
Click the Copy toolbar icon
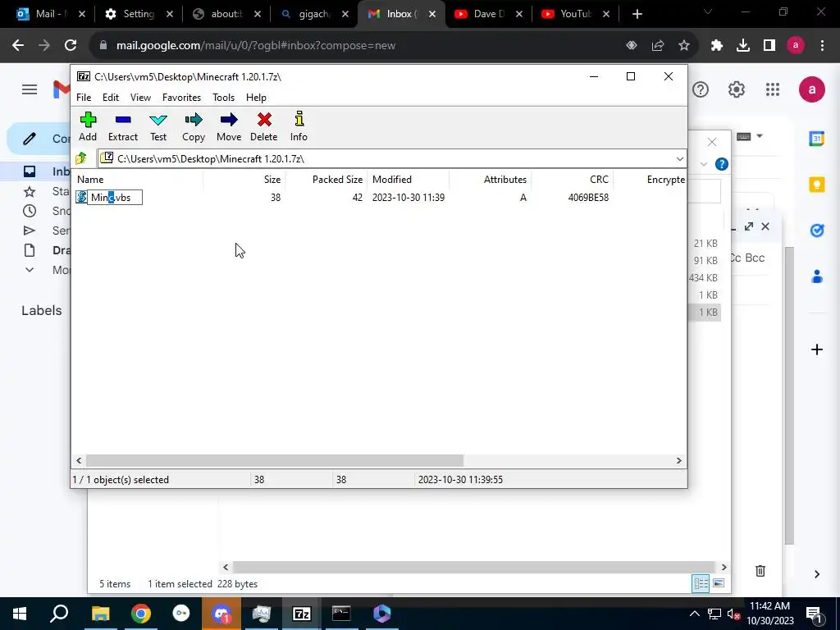click(194, 126)
